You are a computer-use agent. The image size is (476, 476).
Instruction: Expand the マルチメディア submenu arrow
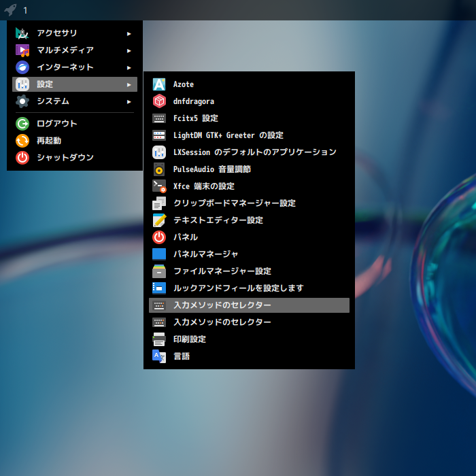(x=129, y=50)
